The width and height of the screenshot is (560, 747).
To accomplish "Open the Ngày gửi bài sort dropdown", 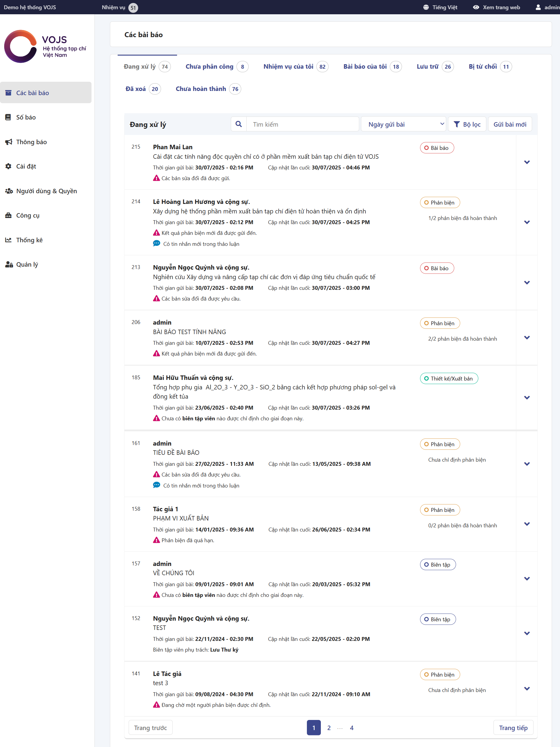I will [x=403, y=124].
